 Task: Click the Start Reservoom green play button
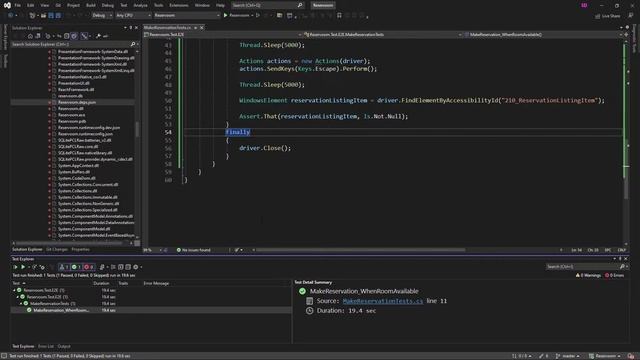pyautogui.click(x=225, y=15)
